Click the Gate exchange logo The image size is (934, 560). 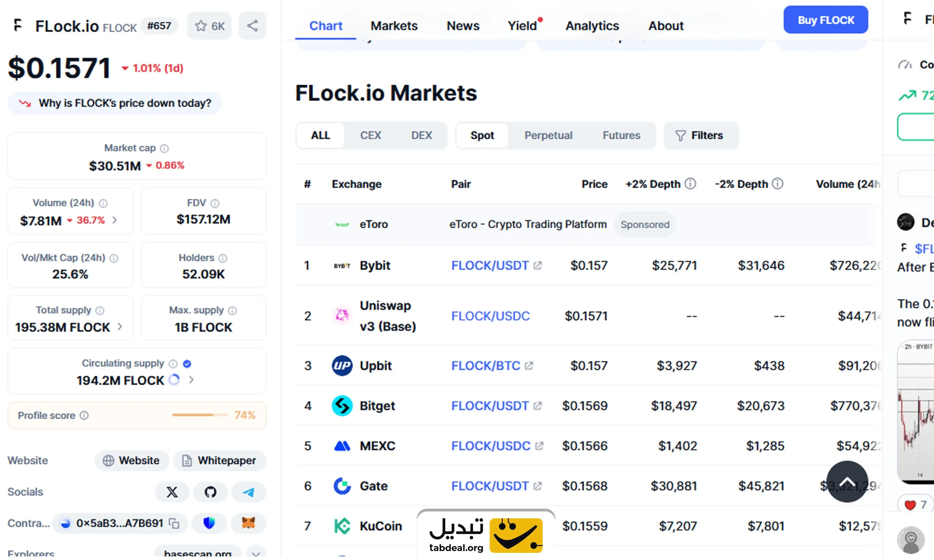(342, 486)
